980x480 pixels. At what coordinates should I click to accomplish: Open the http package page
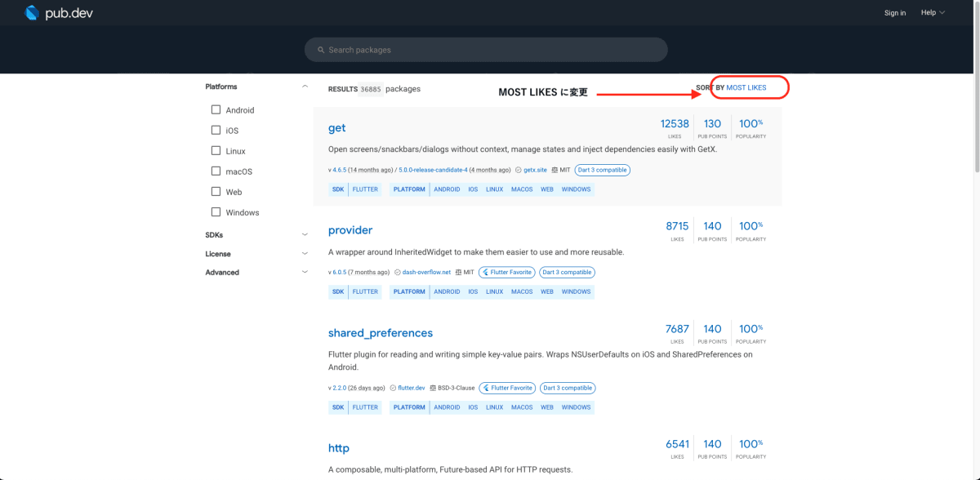[x=339, y=448]
